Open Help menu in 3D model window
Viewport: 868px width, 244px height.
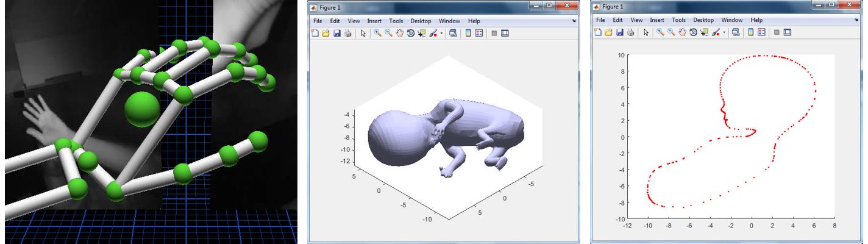[x=474, y=21]
